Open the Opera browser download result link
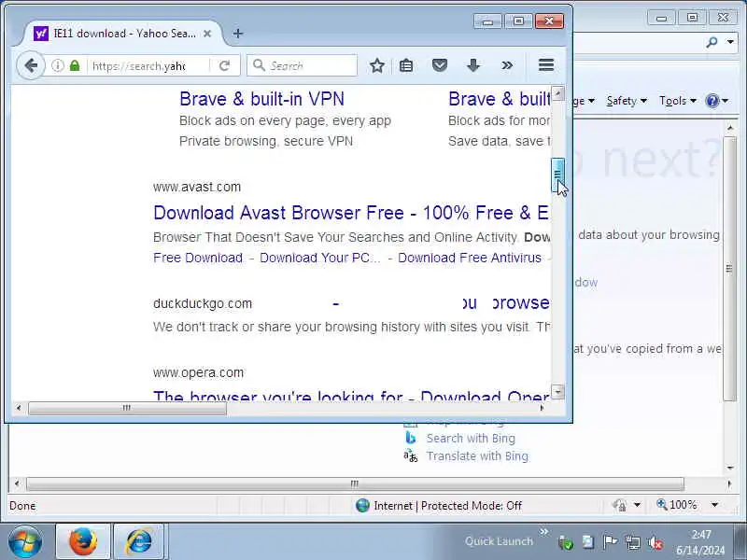The width and height of the screenshot is (747, 560). click(x=351, y=395)
